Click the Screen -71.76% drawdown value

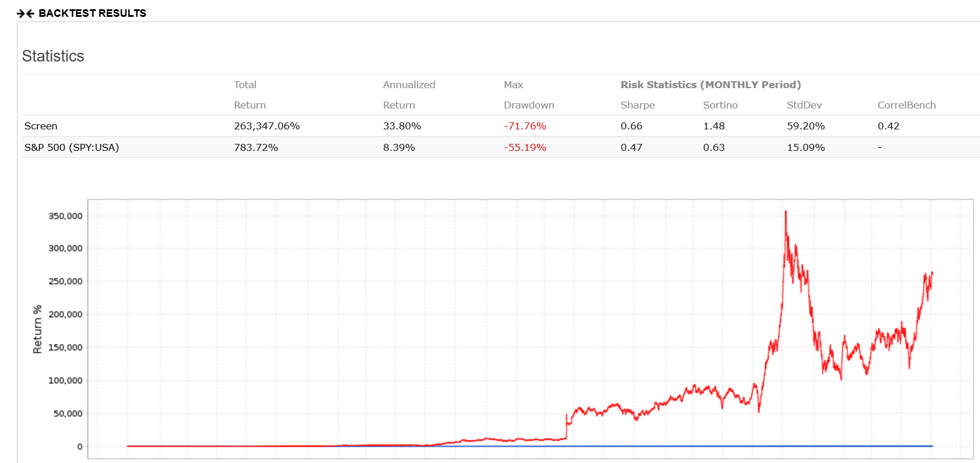525,126
